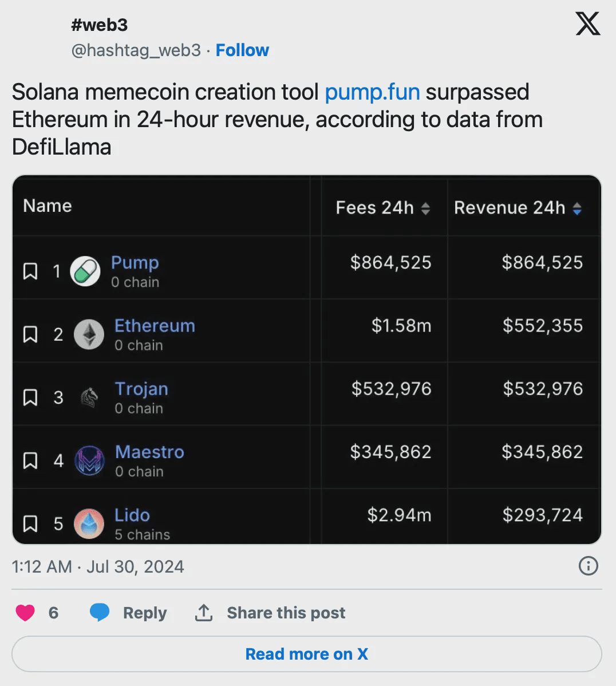Click Share this post label

coord(286,613)
